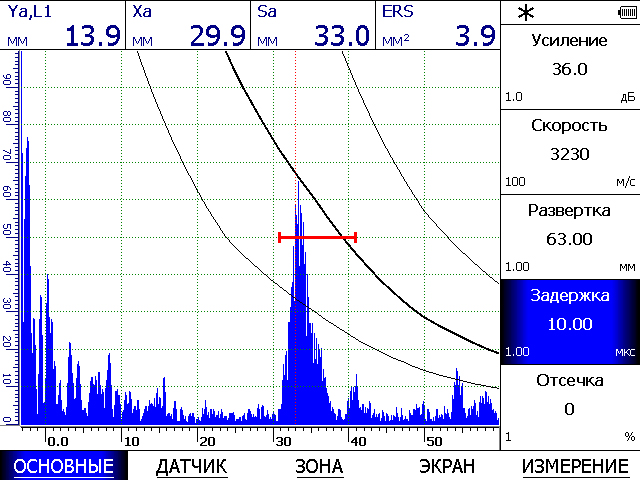Click the Sa sound path readout
Image resolution: width=640 pixels, height=480 pixels.
point(313,25)
